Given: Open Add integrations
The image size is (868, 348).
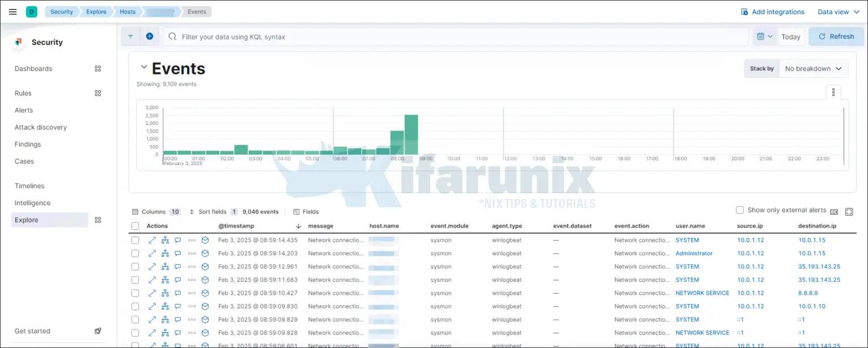Looking at the screenshot, I should (x=777, y=11).
